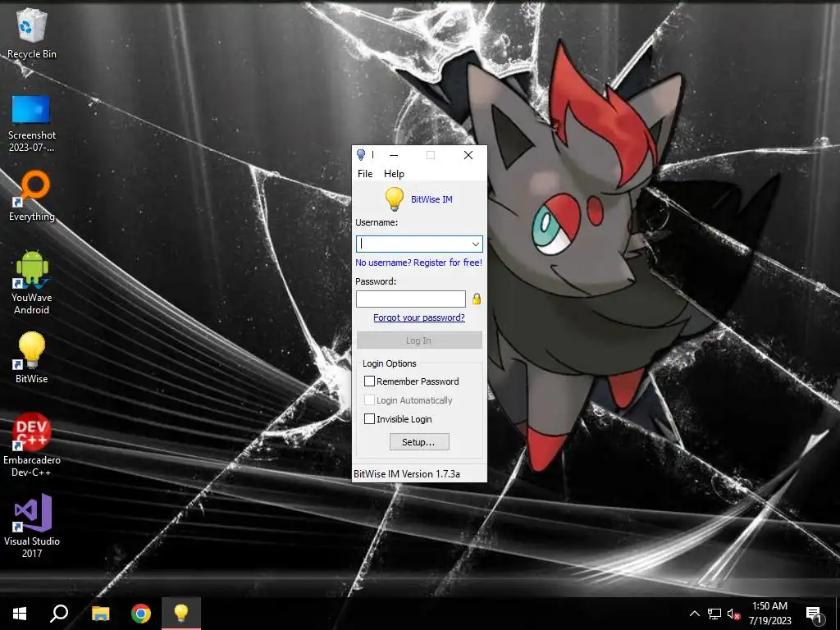Open the Help menu
This screenshot has width=840, height=630.
pos(394,174)
